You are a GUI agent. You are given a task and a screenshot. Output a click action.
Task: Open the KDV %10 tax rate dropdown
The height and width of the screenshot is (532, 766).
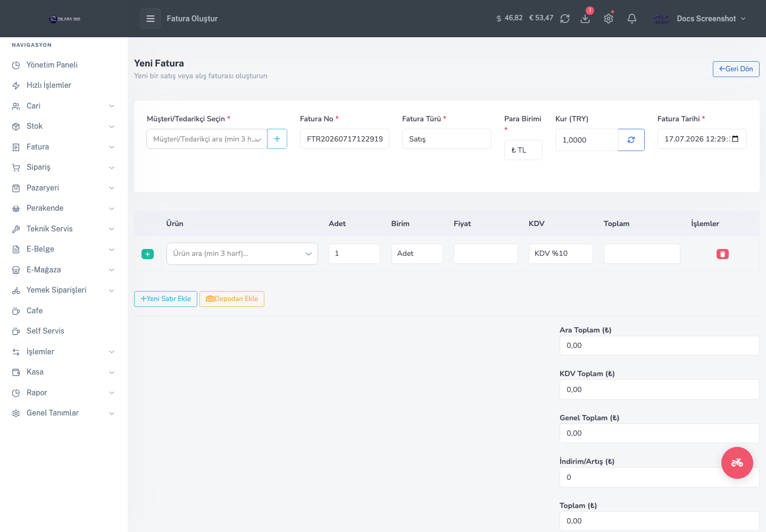click(x=561, y=254)
